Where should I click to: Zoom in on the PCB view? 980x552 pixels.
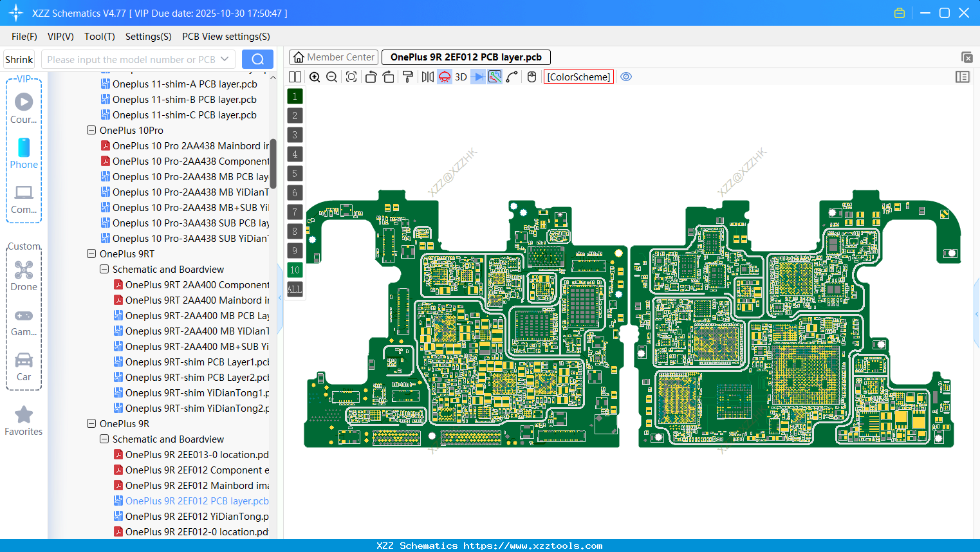[315, 77]
